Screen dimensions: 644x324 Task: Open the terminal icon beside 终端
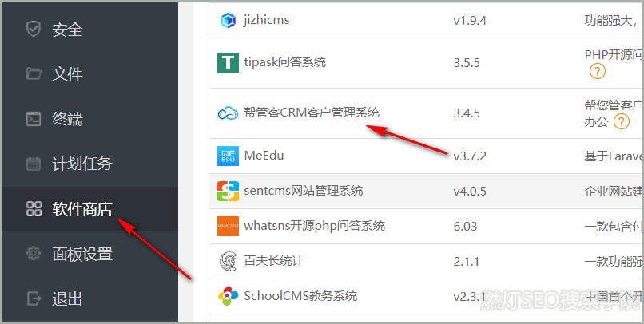34,119
